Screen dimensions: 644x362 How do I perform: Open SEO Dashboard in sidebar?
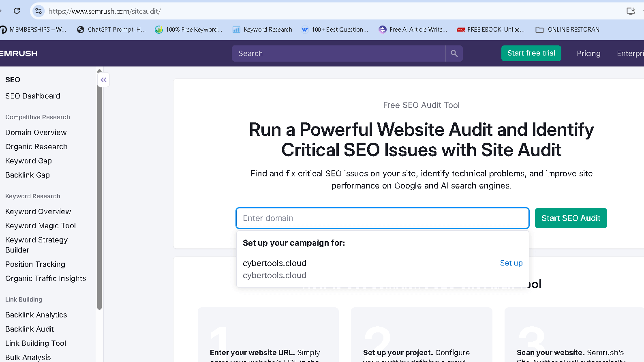pyautogui.click(x=33, y=96)
